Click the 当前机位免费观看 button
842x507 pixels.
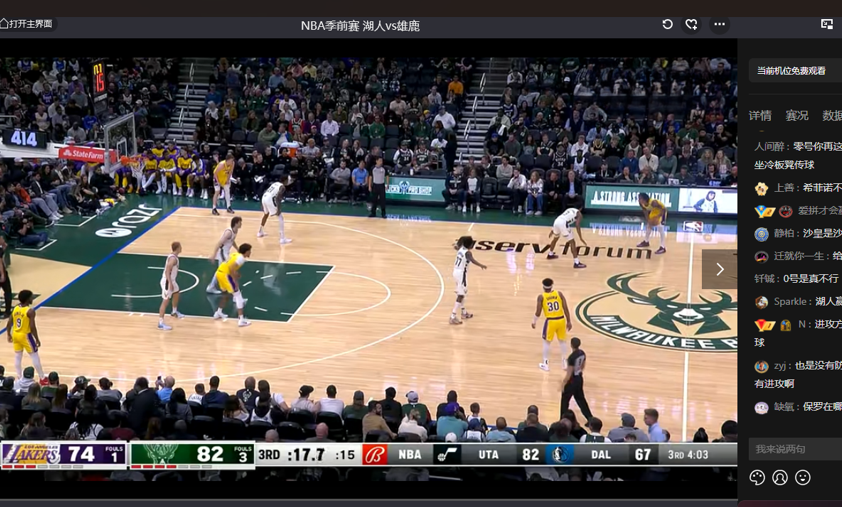point(792,71)
